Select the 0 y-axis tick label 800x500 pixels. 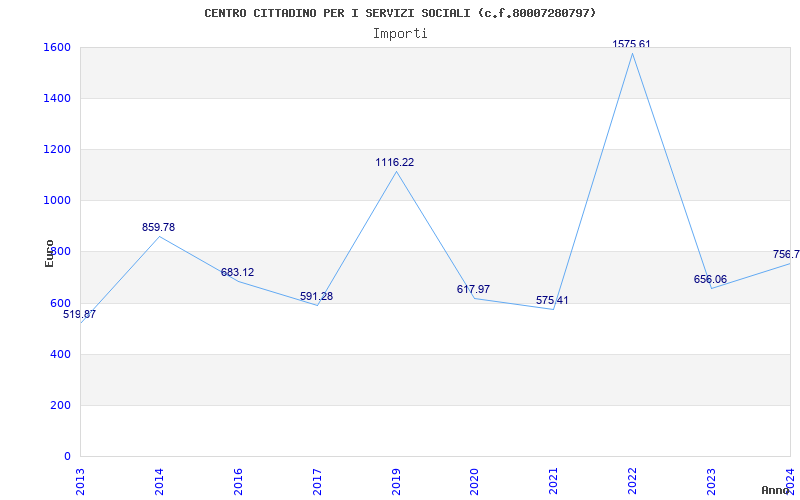click(67, 457)
